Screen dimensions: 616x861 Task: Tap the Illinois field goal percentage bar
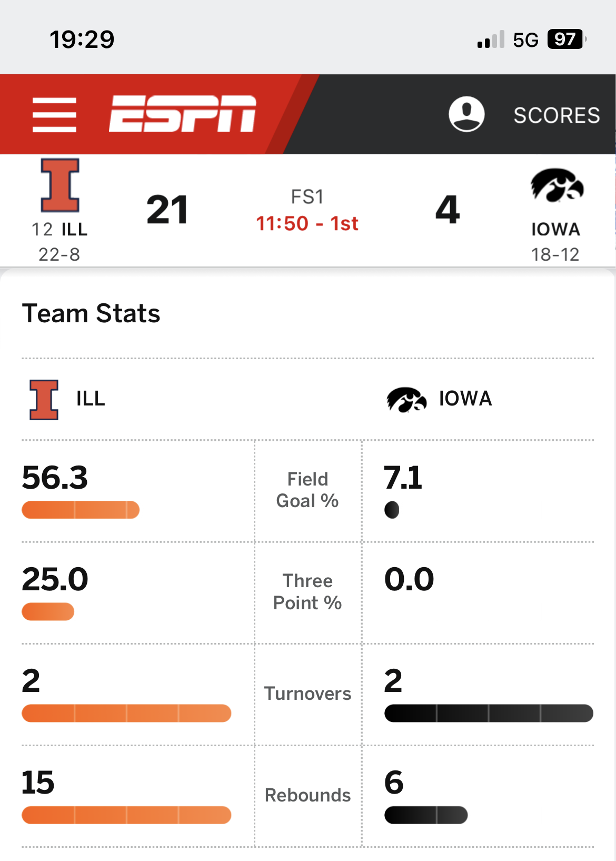(x=81, y=510)
